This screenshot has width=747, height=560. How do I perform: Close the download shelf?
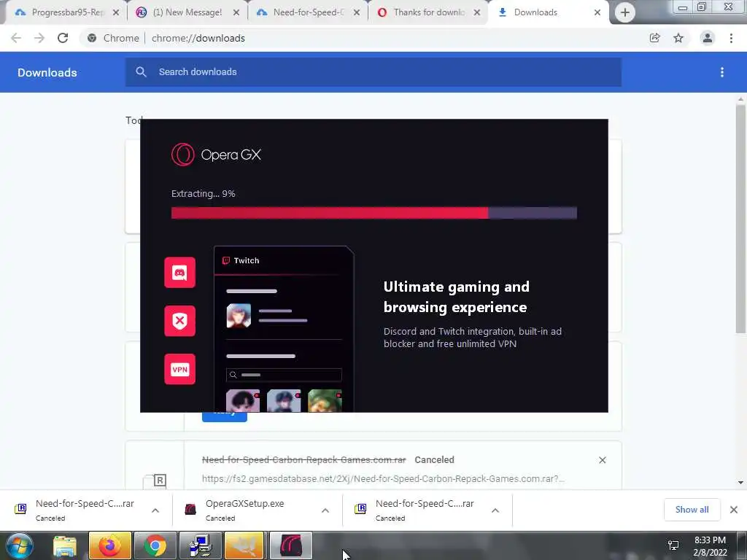(x=734, y=510)
